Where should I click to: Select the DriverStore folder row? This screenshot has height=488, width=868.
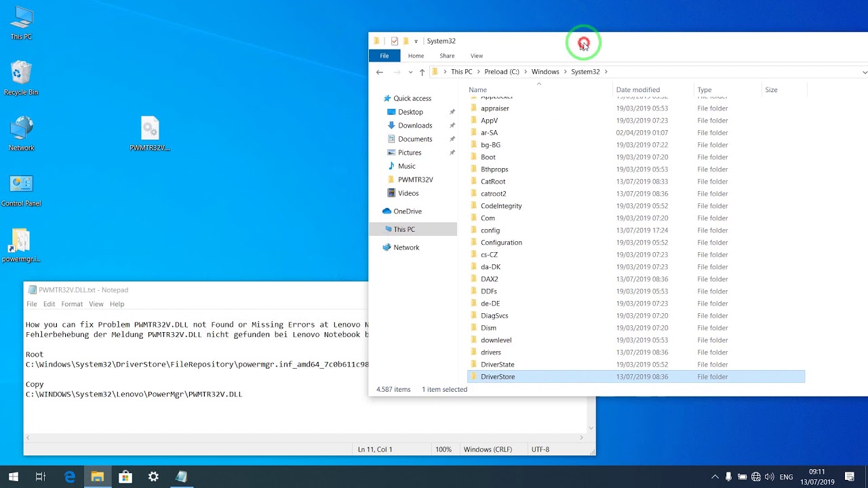(636, 377)
